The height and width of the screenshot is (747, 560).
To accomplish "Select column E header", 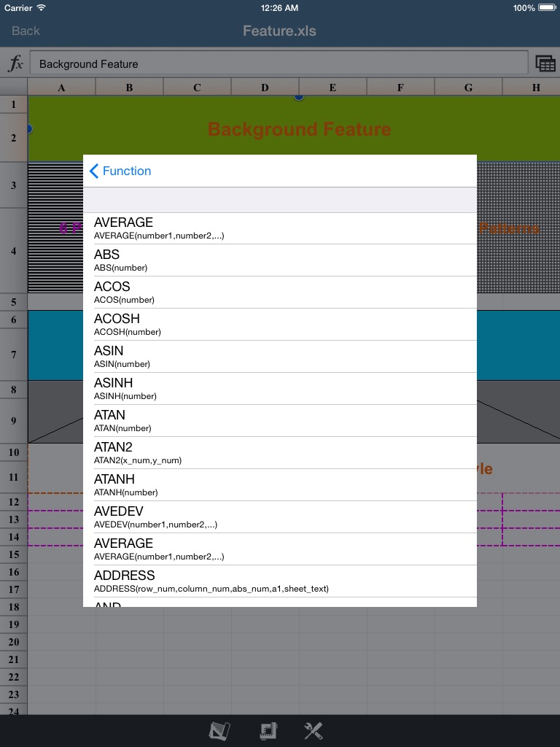I will point(332,88).
